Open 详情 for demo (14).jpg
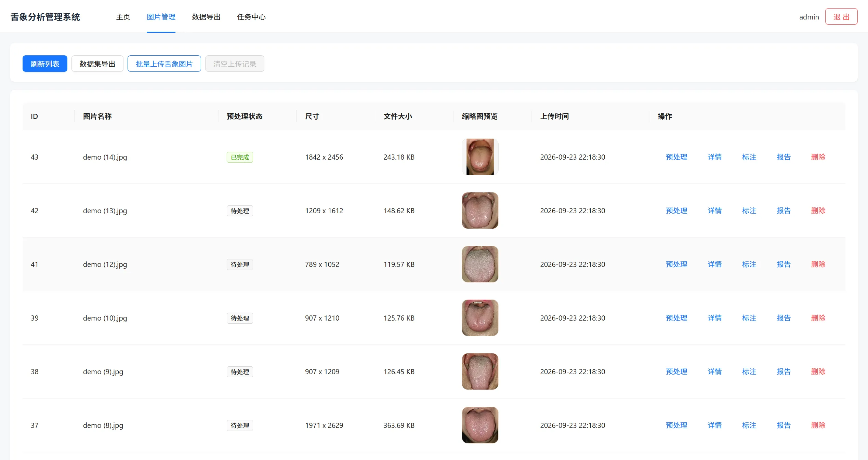 pyautogui.click(x=715, y=157)
